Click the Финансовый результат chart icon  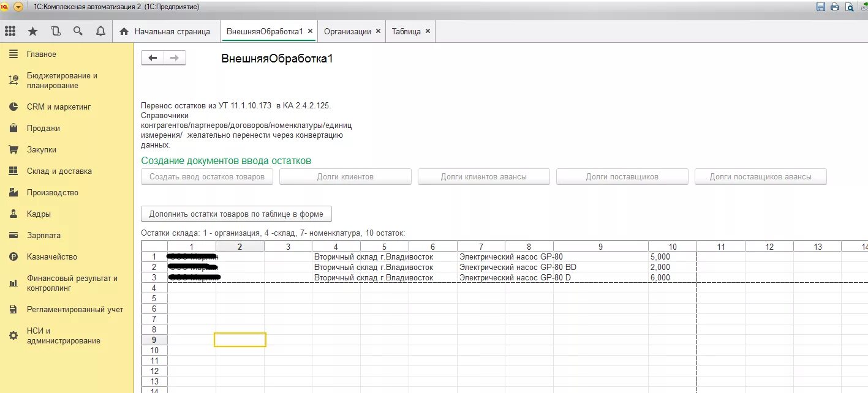pos(13,283)
